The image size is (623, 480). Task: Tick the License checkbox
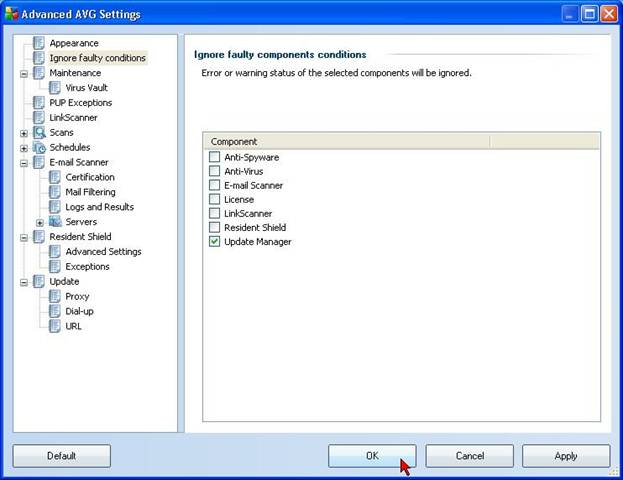click(215, 199)
